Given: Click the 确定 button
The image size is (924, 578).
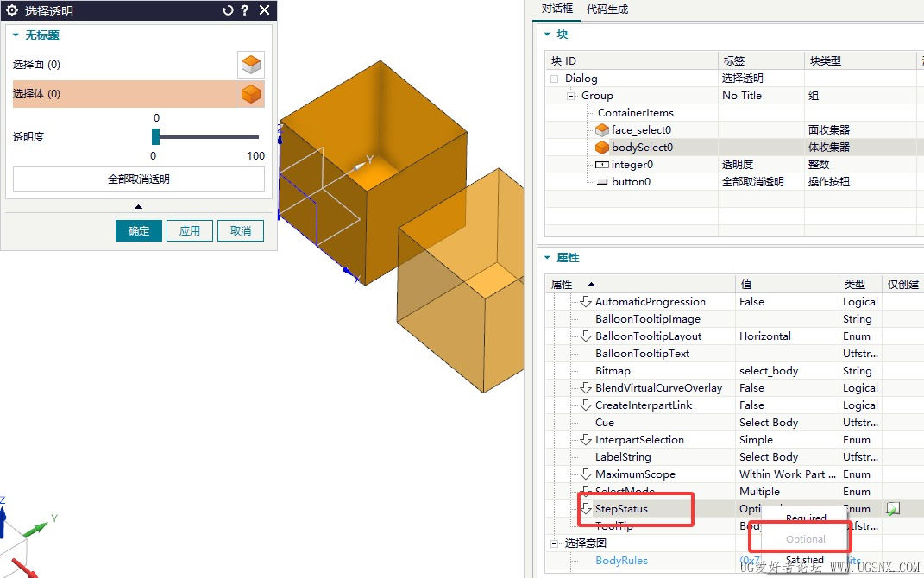Looking at the screenshot, I should [139, 230].
